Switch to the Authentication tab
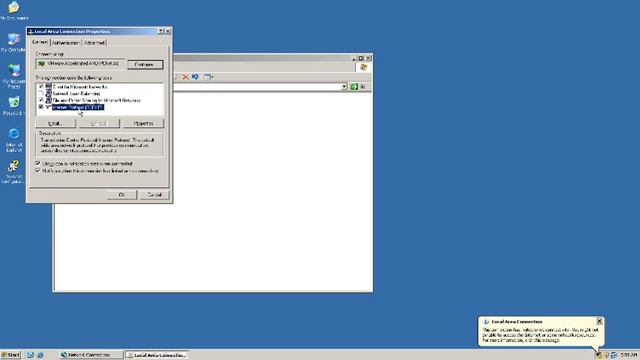Image resolution: width=640 pixels, height=360 pixels. [x=65, y=42]
